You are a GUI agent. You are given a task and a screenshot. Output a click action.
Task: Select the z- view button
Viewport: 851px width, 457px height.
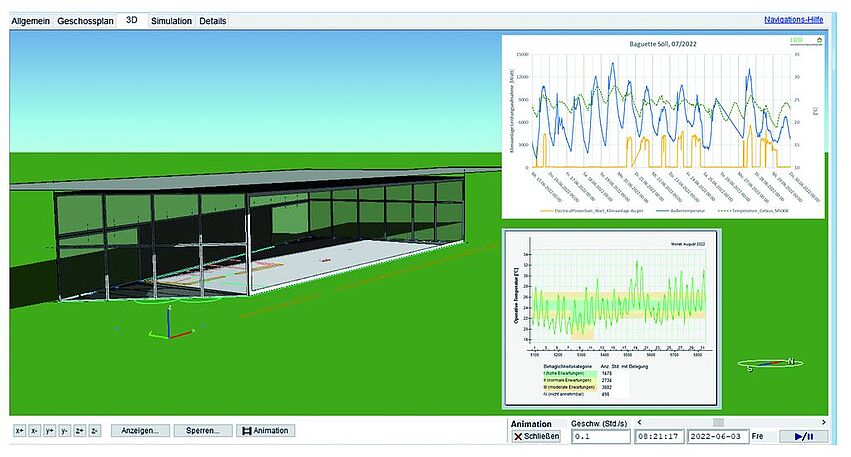pyautogui.click(x=95, y=431)
